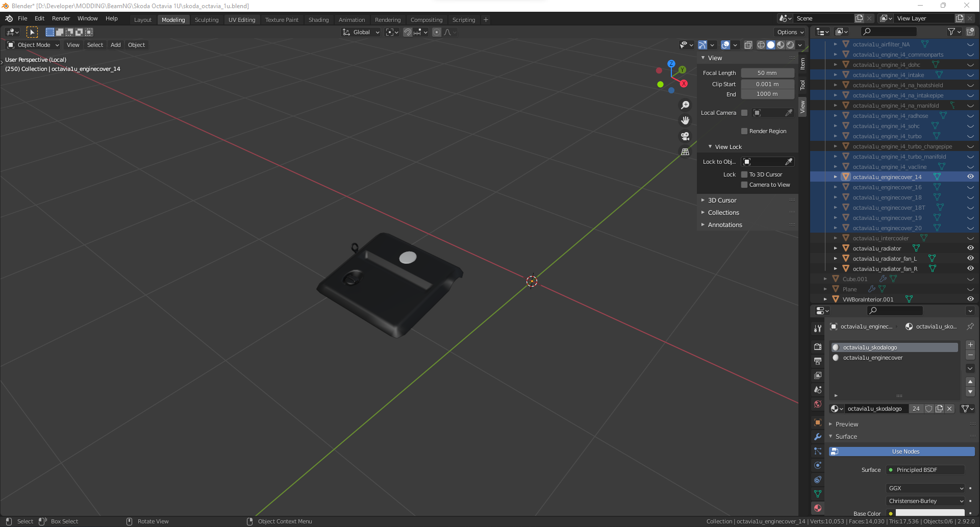Add a new material slot with plus

(970, 345)
